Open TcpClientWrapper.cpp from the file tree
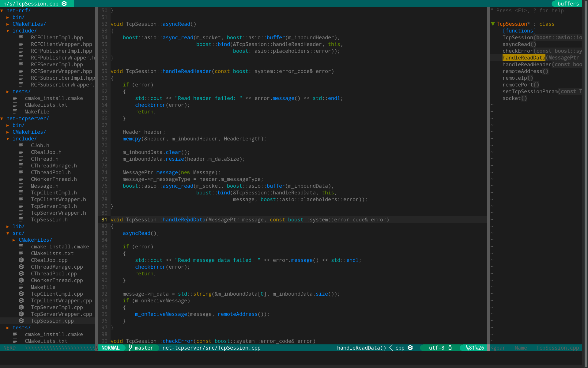Screen dimensions: 588x368 [x=61, y=301]
